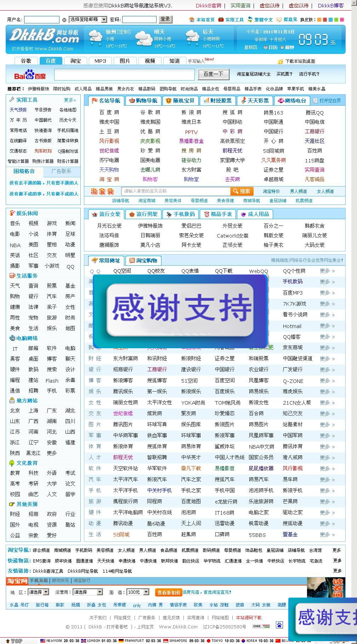
Task: Click the 生活服务 section icon
Action: pyautogui.click(x=12, y=276)
